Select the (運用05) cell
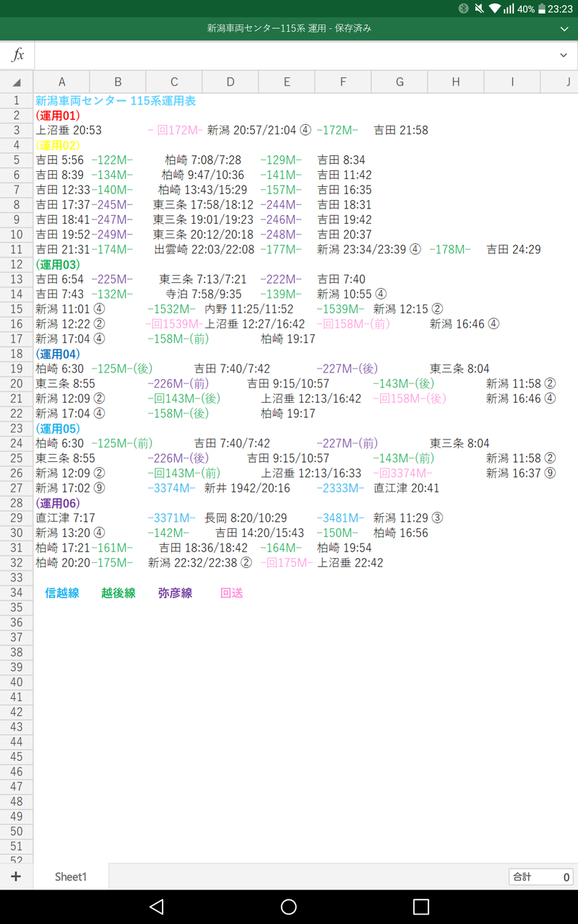 point(58,429)
